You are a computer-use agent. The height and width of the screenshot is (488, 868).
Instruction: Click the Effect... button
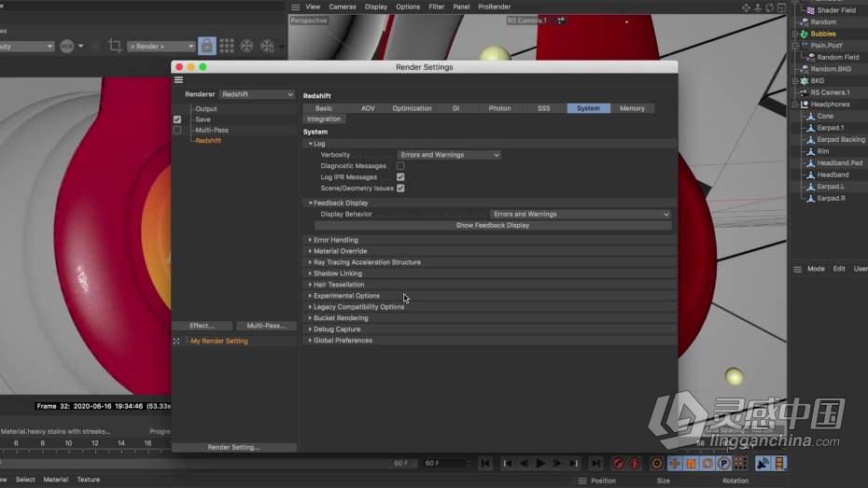(202, 326)
